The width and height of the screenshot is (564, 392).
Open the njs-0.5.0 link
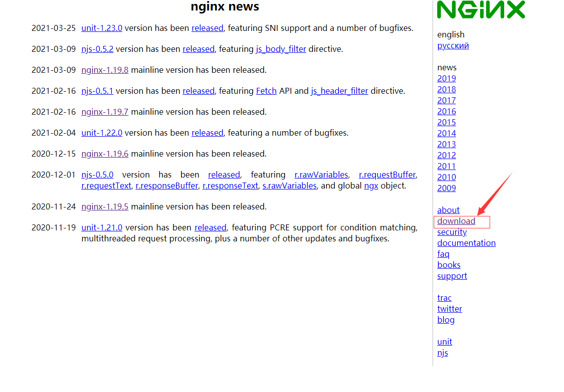pos(97,175)
